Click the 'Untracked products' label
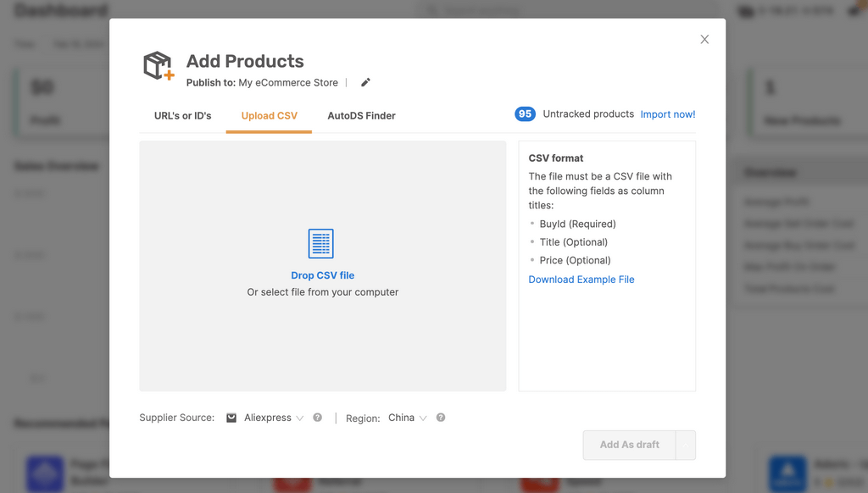This screenshot has width=868, height=493. pyautogui.click(x=588, y=114)
